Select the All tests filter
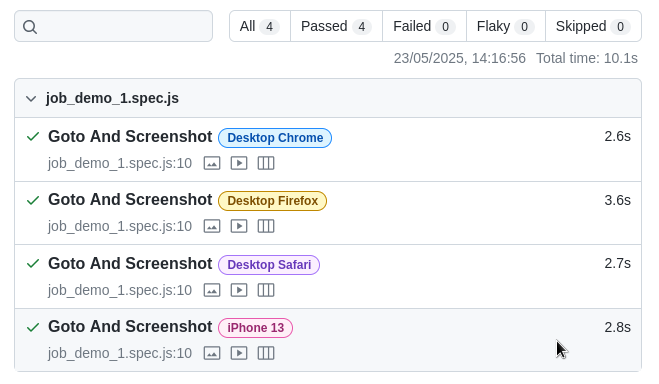659x384 pixels. [260, 26]
